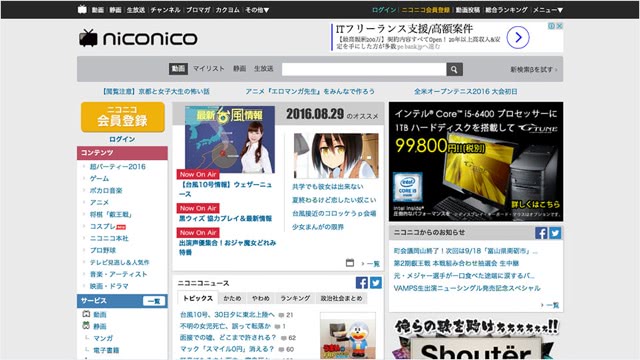640x360 pixels.
Task: Expand メニュー dropdown in top bar
Action: click(548, 10)
